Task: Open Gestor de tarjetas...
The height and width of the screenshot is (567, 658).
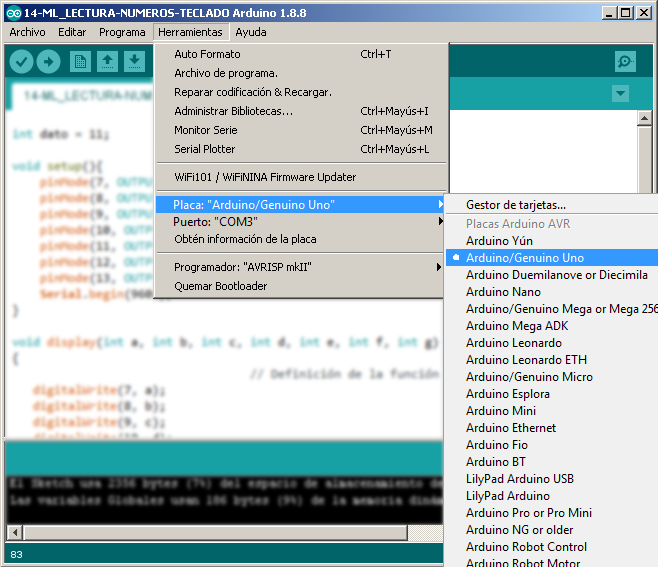Action: [551, 205]
